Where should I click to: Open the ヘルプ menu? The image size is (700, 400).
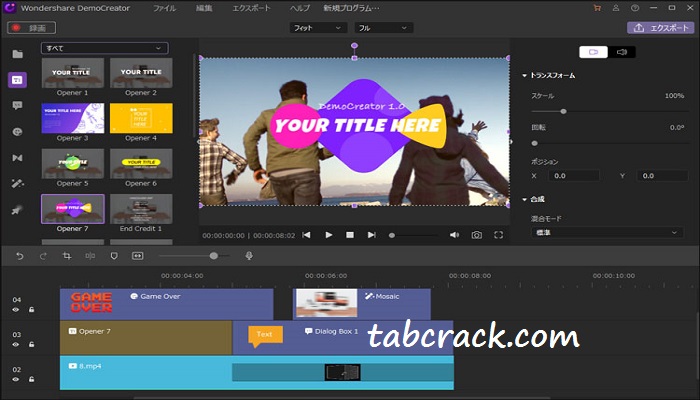tap(300, 8)
